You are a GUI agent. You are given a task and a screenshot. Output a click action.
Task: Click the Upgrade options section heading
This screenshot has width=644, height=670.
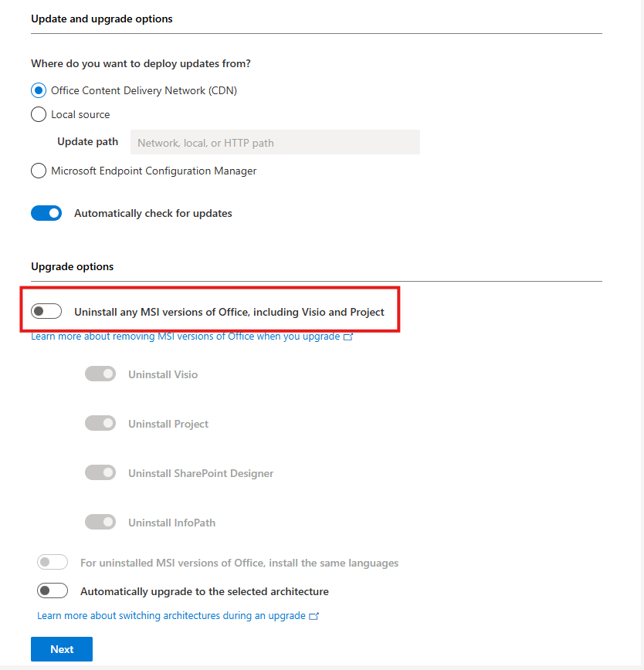(x=73, y=266)
